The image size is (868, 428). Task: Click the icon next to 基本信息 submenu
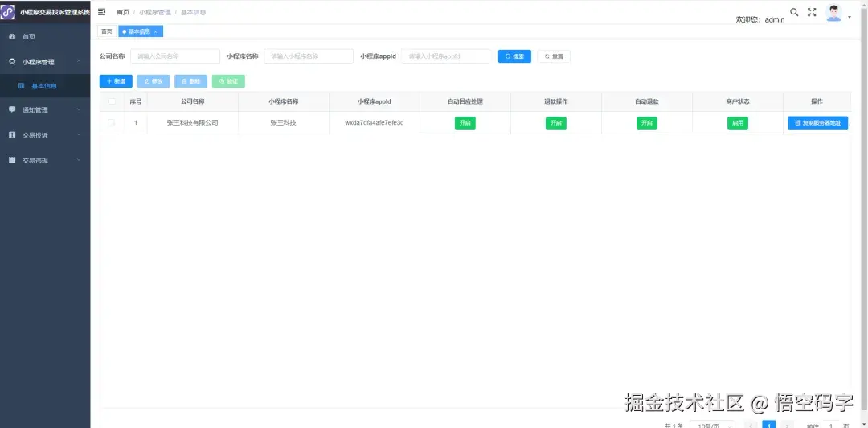21,86
